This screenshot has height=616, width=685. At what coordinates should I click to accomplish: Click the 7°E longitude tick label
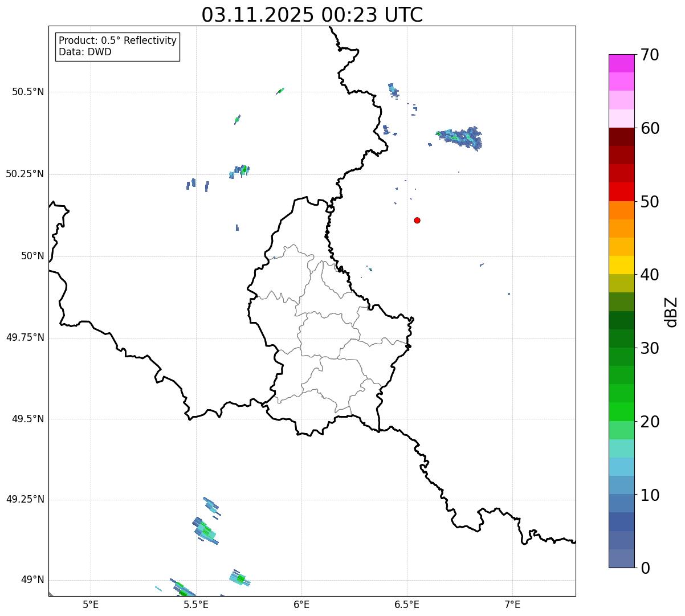(512, 604)
